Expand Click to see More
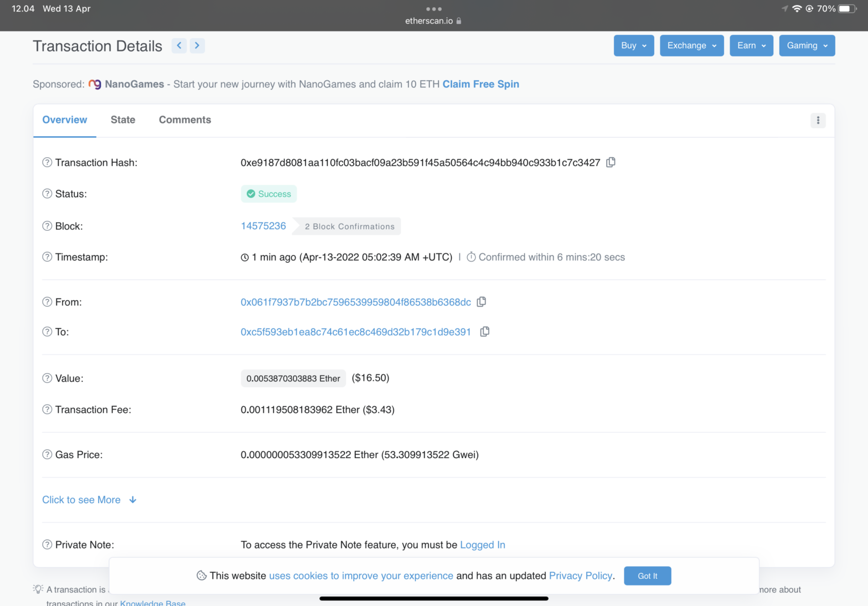868x606 pixels. point(89,500)
